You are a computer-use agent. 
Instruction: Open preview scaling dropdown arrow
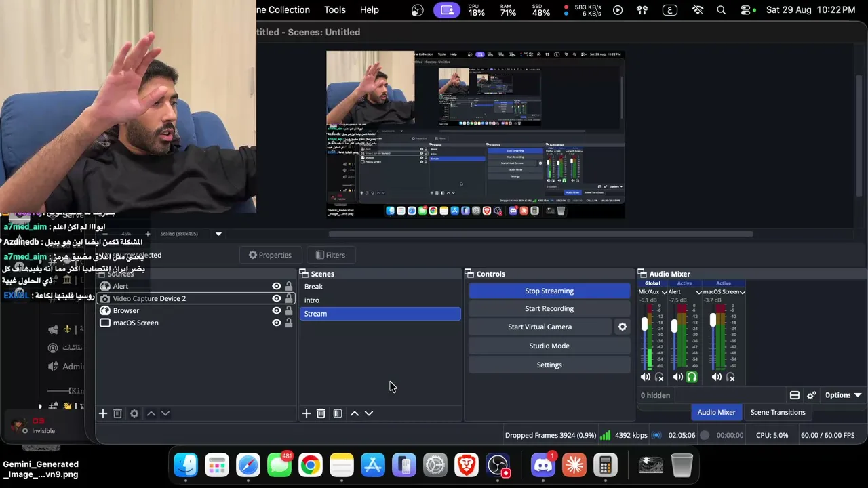tap(218, 234)
